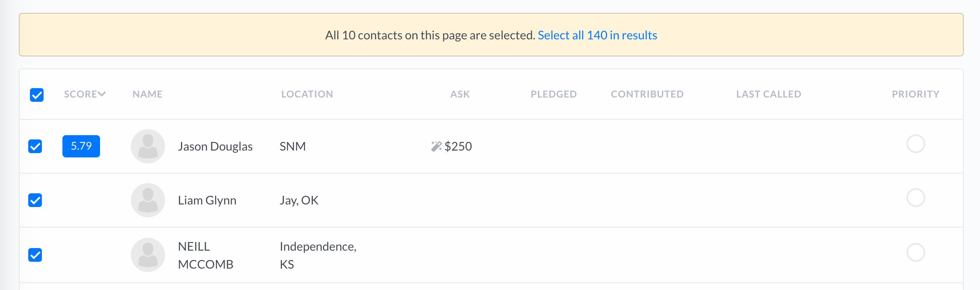This screenshot has width=980, height=290.
Task: Toggle the SCORE sort chevron
Action: pyautogui.click(x=102, y=94)
